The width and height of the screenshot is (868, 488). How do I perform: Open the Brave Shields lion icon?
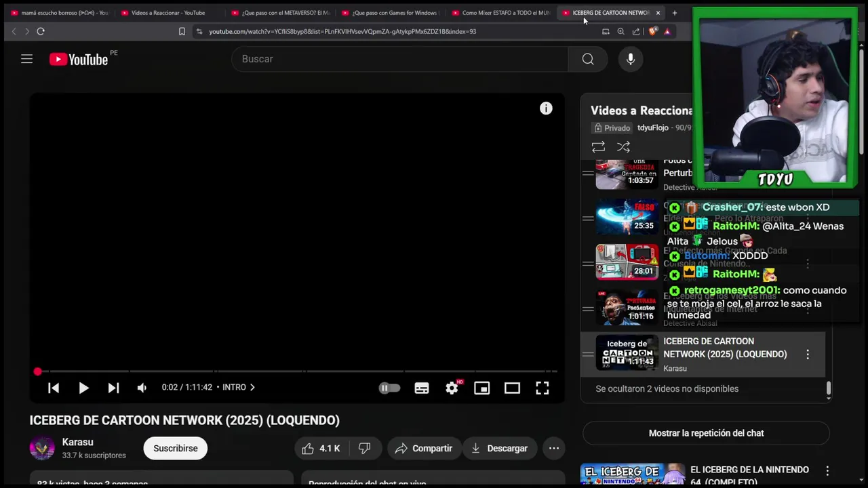652,31
